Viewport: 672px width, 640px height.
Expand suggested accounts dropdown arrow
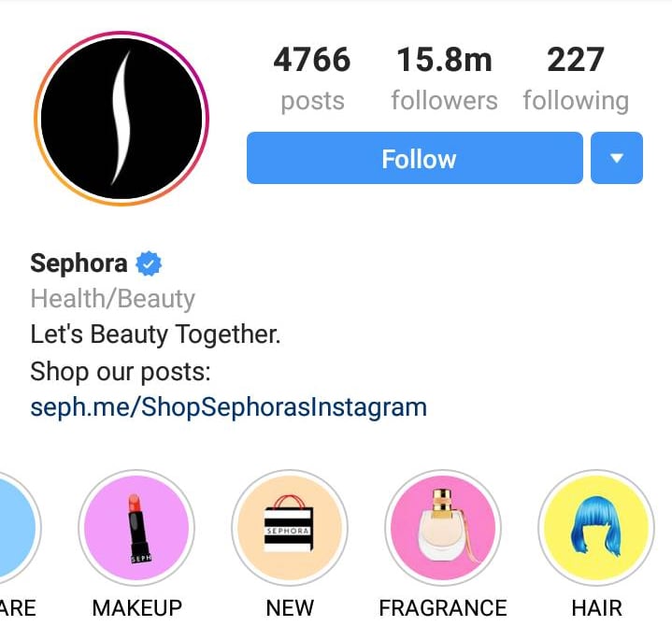click(x=617, y=158)
